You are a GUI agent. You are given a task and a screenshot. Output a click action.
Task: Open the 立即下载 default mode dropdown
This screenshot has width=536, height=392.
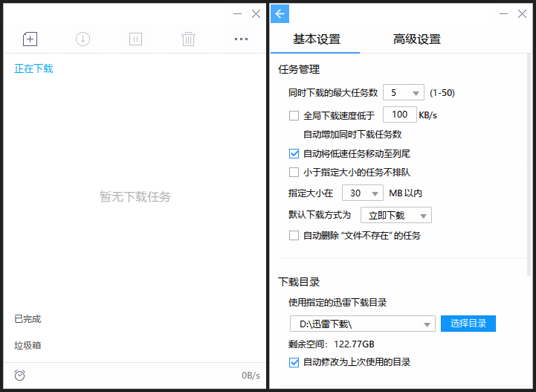coord(395,215)
